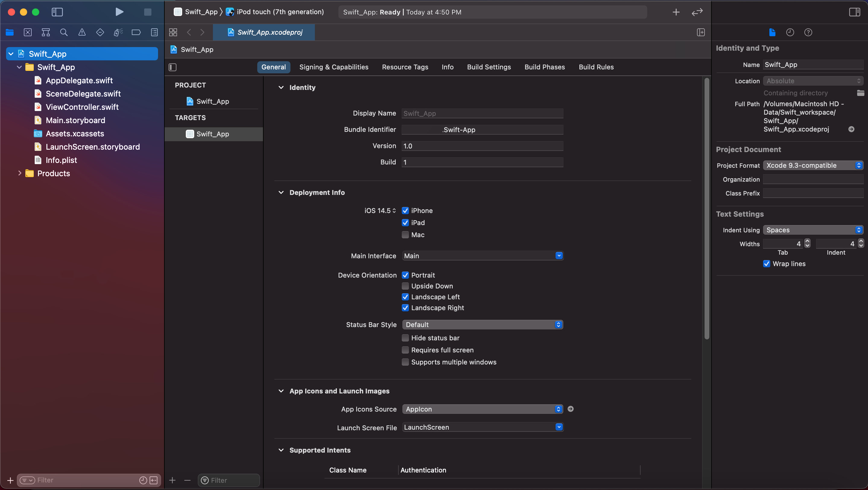Toggle the right inspector panel icon
Viewport: 868px width, 490px height.
(854, 12)
